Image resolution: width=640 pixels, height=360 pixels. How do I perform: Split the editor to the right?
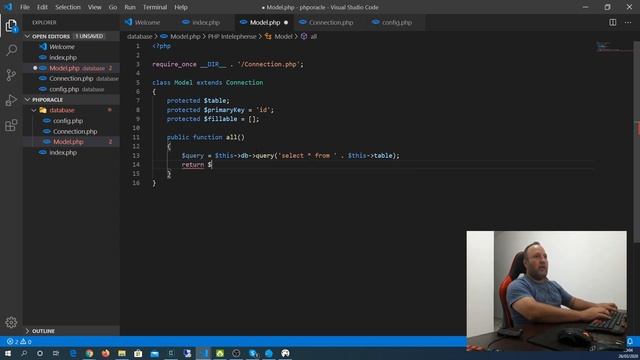[613, 22]
